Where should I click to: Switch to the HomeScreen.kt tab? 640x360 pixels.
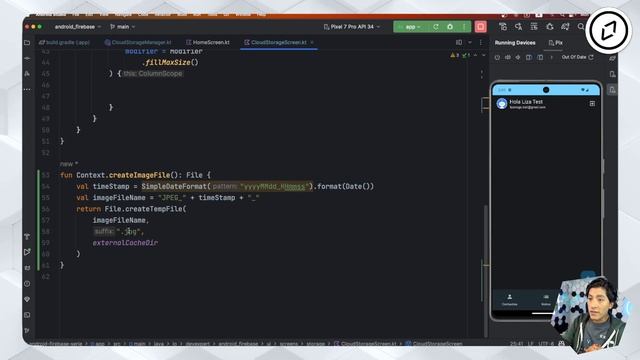tap(208, 42)
